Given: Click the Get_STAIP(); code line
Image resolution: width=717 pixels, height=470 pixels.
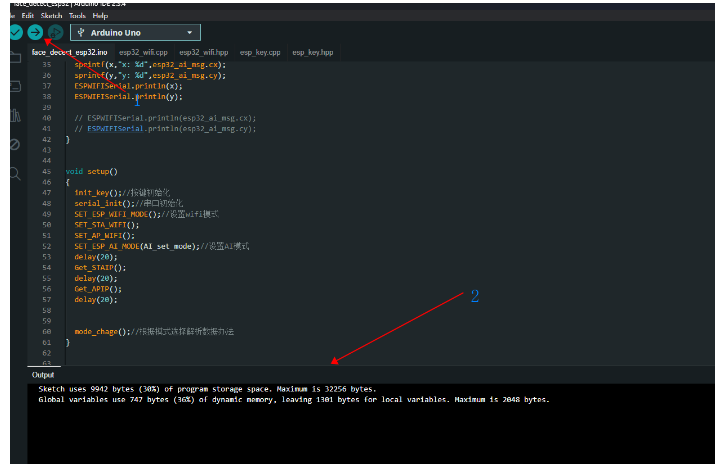Looking at the screenshot, I should pos(100,267).
